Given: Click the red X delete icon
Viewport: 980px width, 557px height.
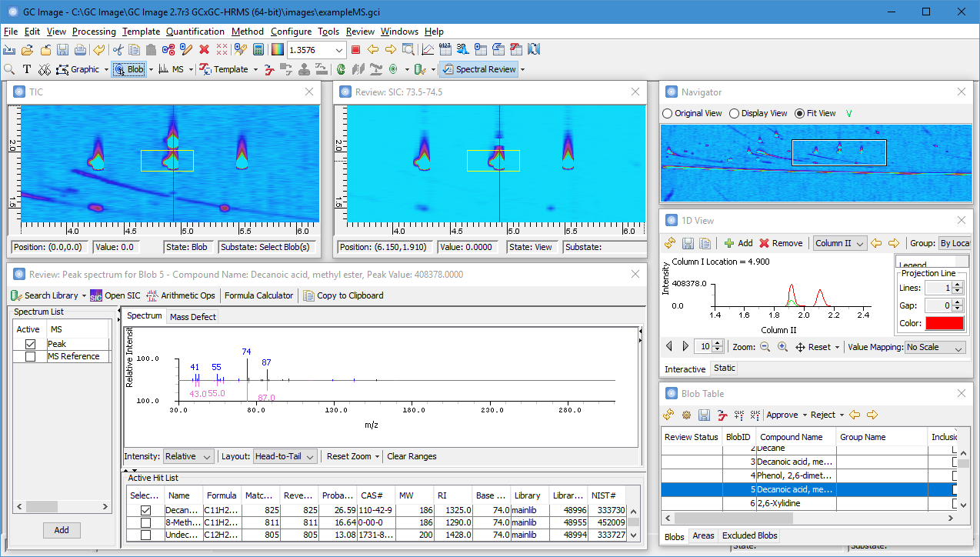Looking at the screenshot, I should 204,50.
